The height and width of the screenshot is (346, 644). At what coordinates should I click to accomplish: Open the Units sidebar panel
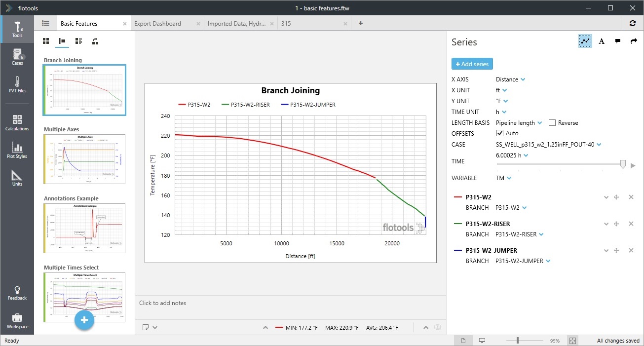coord(17,178)
